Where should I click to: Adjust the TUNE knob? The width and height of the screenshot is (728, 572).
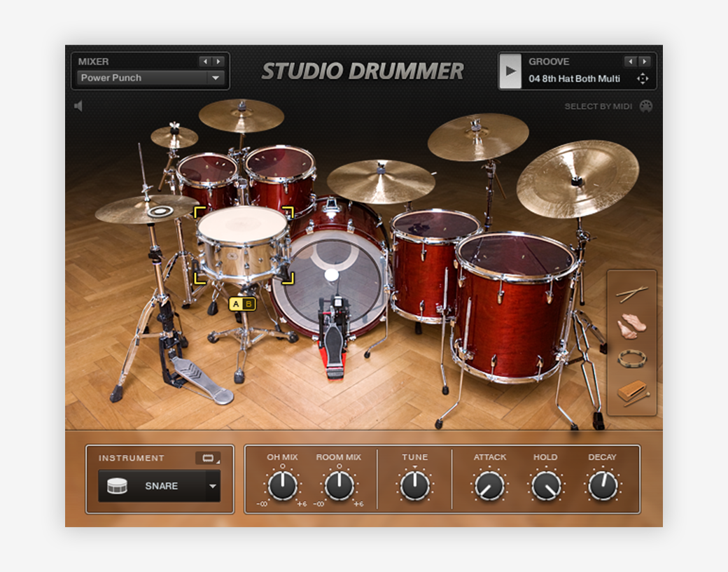click(414, 486)
